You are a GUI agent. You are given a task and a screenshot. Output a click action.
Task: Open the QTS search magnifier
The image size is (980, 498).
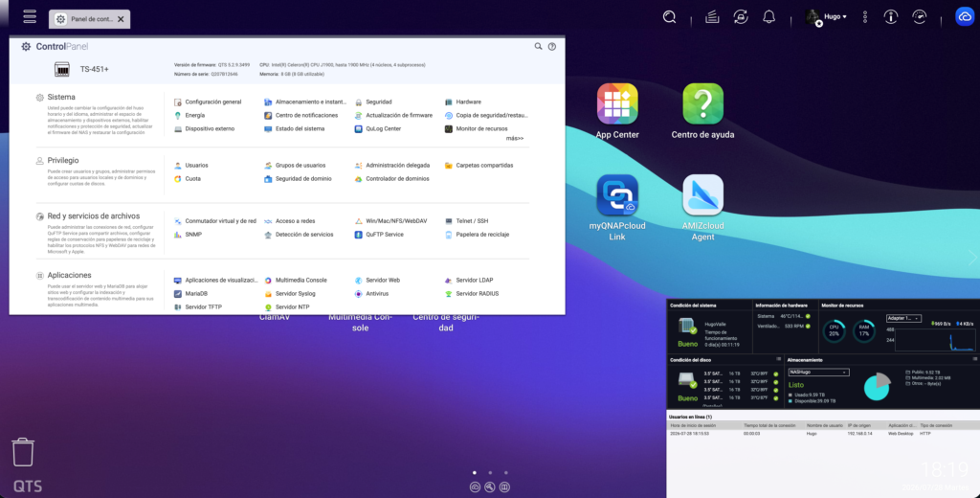pyautogui.click(x=669, y=17)
